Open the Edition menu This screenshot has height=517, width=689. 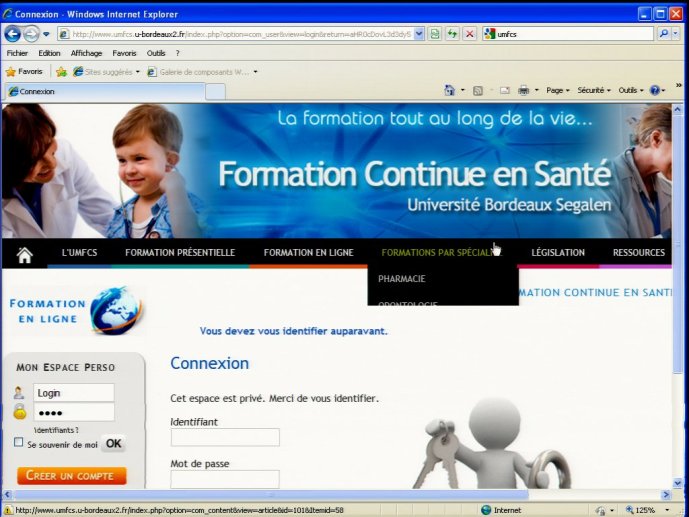(49, 53)
